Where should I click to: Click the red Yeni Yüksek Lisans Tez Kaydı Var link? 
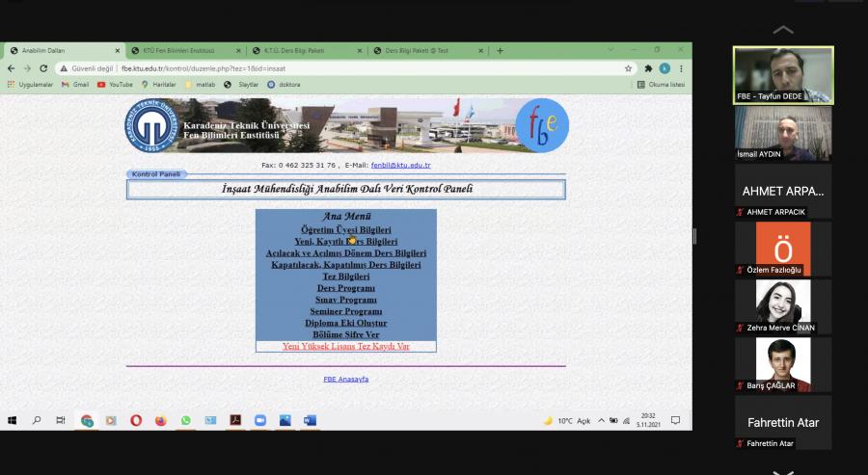[346, 346]
